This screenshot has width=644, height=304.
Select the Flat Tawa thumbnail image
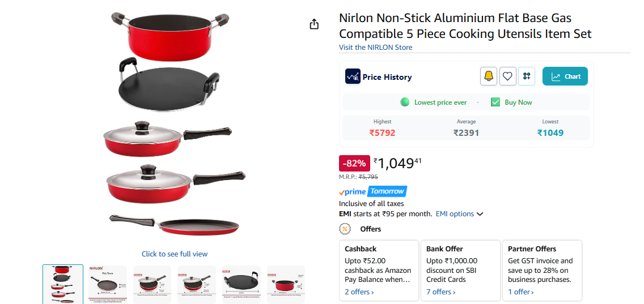[x=107, y=284]
